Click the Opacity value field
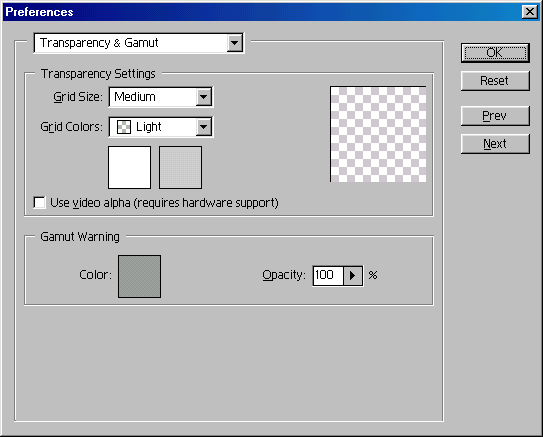The image size is (543, 437). pos(328,276)
